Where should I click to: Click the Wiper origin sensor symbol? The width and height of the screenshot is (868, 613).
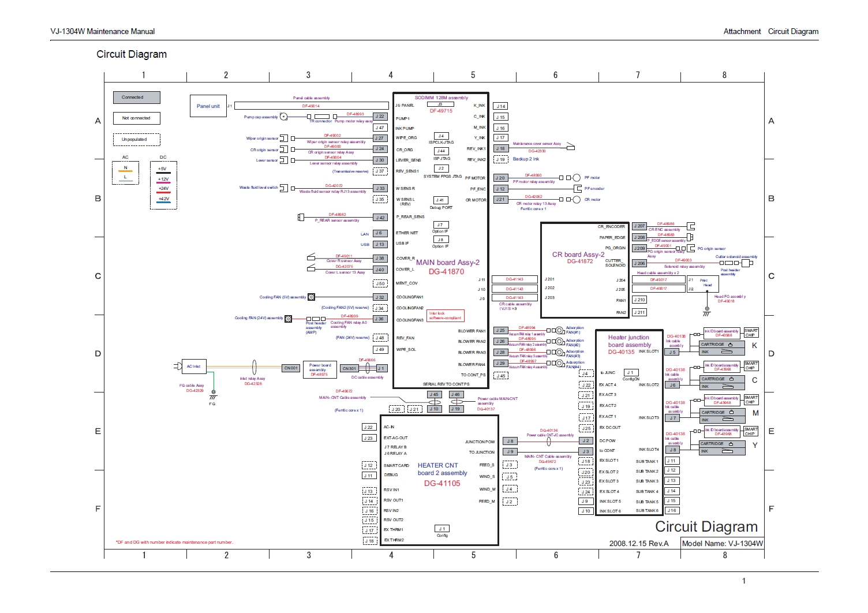click(x=283, y=139)
